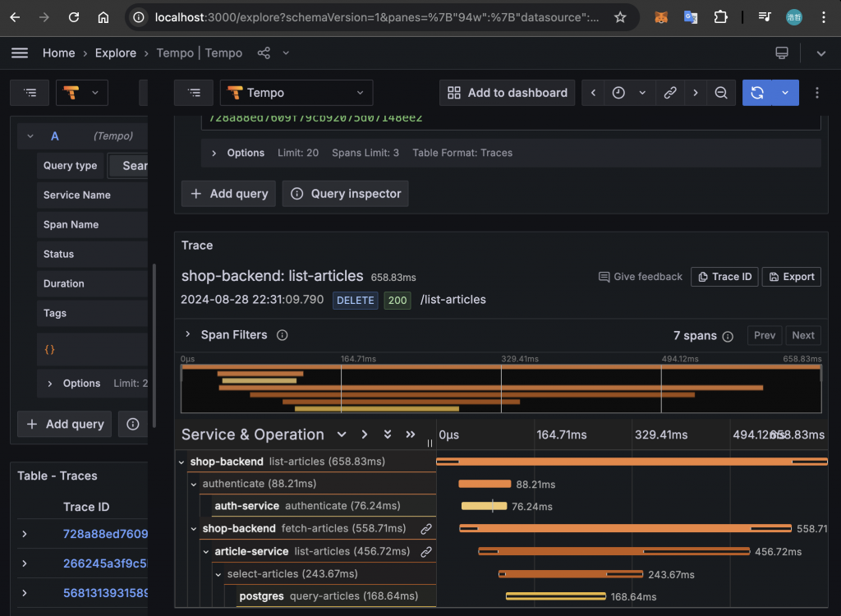Image resolution: width=841 pixels, height=616 pixels.
Task: Open time range dropdown chevron
Action: [x=642, y=93]
